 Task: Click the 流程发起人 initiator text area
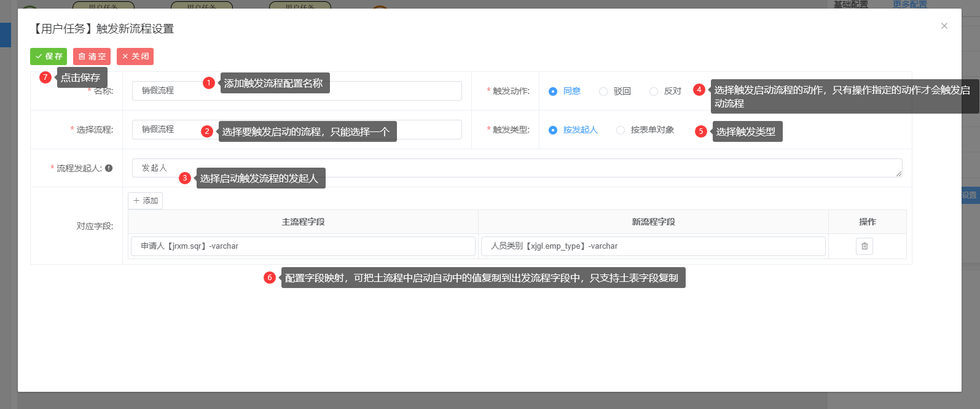[x=516, y=168]
